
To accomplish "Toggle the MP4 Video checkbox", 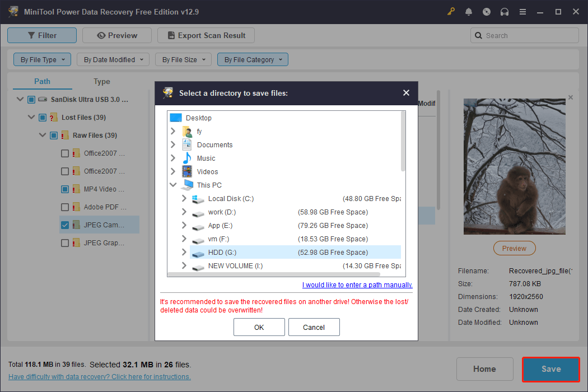I will [65, 189].
